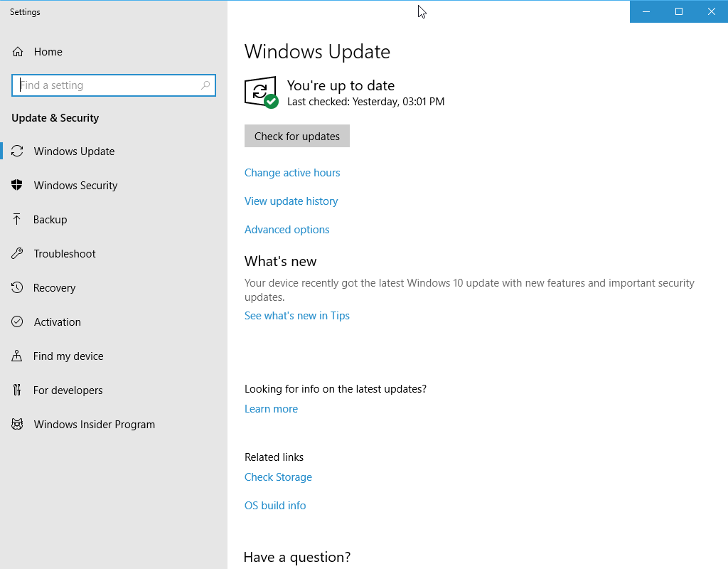The image size is (728, 569).
Task: Open Advanced options link
Action: (x=287, y=230)
